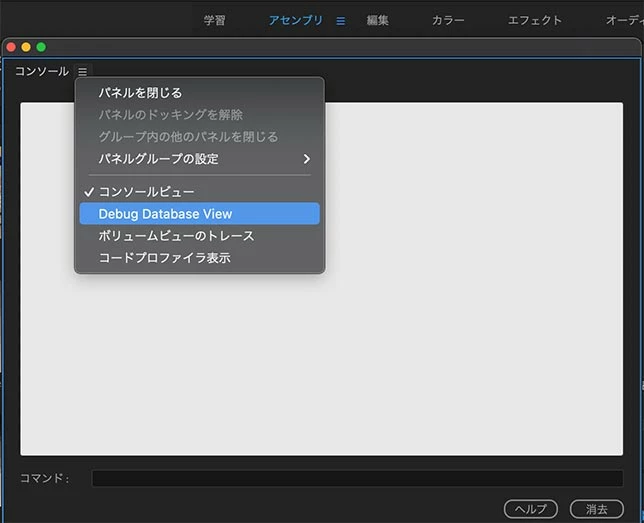Click the コンソール panel title
644x523 pixels.
[42, 71]
